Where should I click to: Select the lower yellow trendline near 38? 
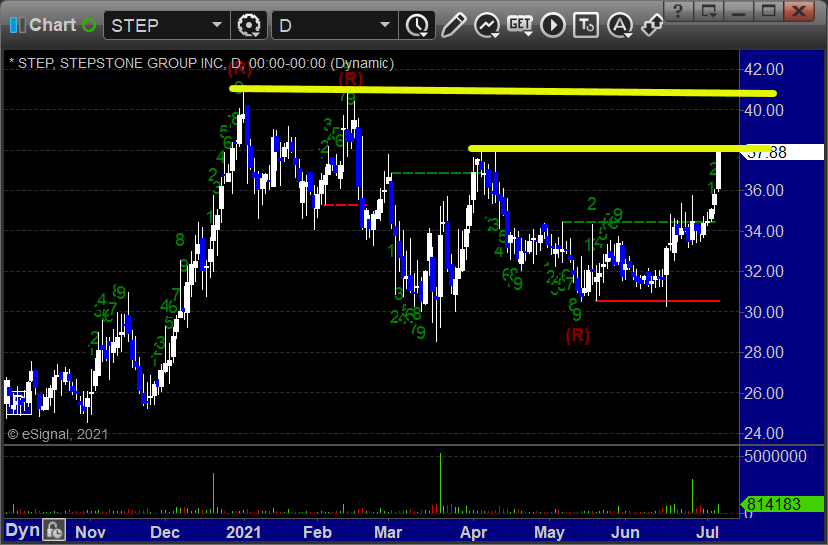619,148
